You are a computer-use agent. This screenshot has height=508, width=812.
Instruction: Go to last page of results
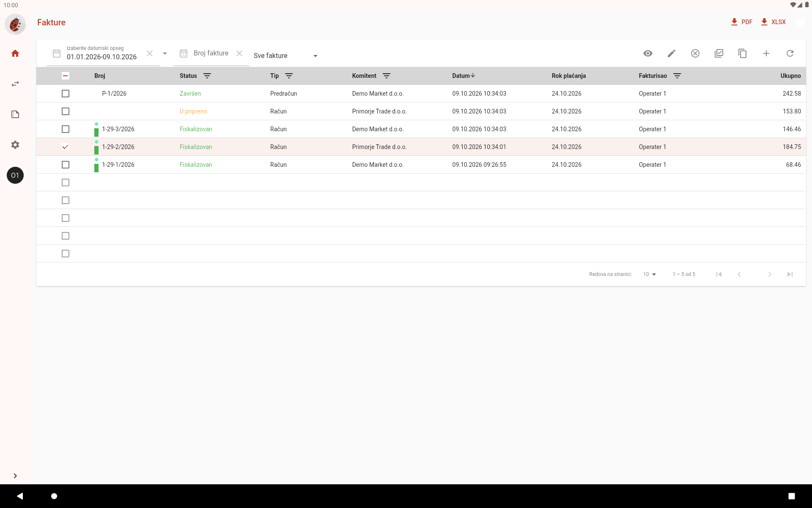[790, 274]
